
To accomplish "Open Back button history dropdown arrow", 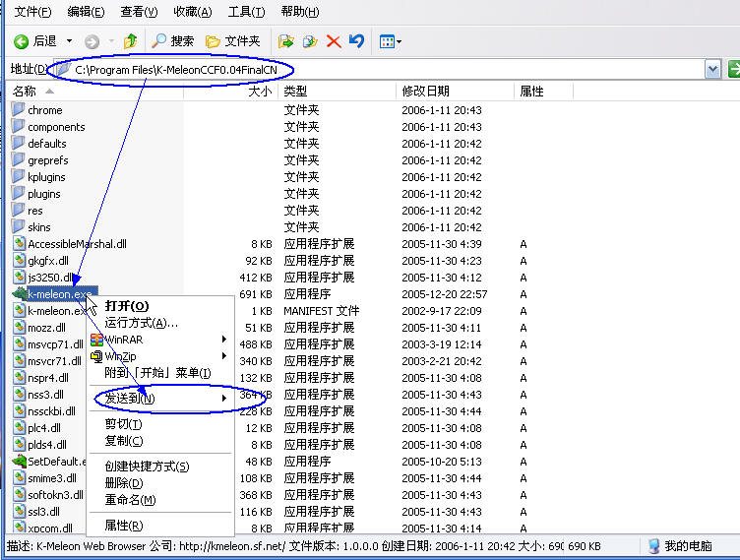I will (69, 41).
